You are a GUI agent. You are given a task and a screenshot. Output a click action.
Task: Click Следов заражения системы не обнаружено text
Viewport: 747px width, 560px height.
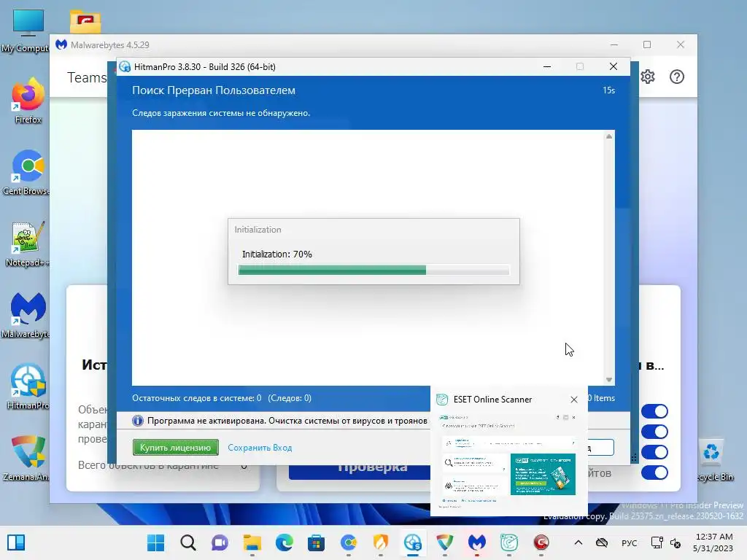[x=221, y=113]
